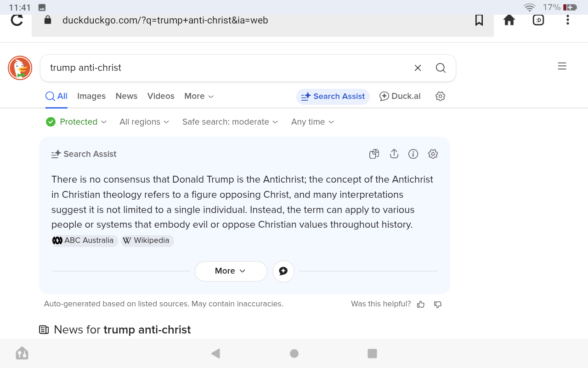Expand answer with More button
Screen dimensions: 588x368
(231, 271)
